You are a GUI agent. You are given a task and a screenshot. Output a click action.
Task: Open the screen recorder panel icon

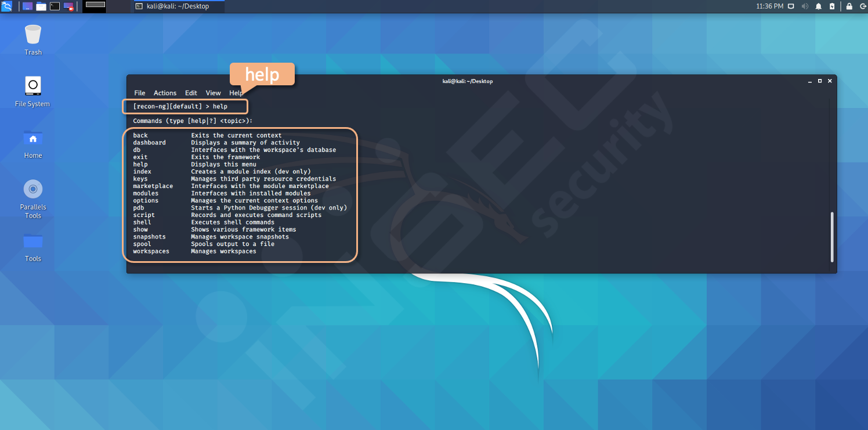(x=69, y=6)
